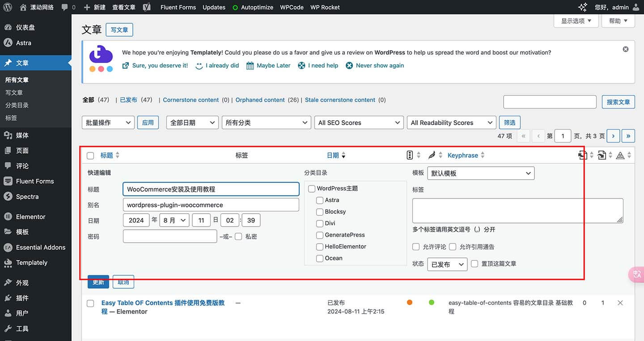
Task: Open the comments bubble in admin bar
Action: (65, 7)
